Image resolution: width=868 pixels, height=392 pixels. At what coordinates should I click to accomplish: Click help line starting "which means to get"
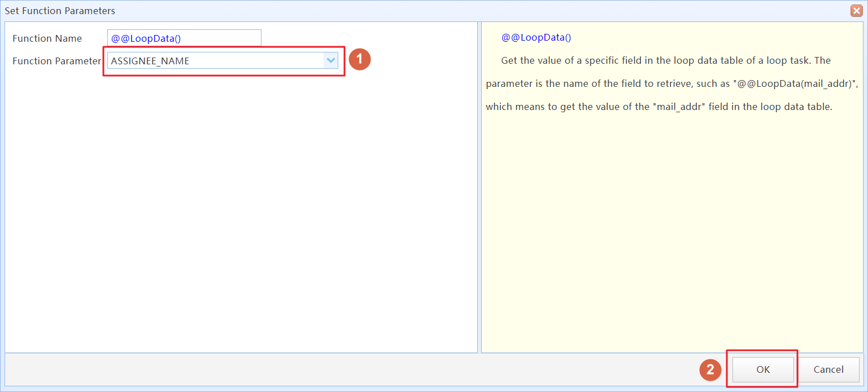pyautogui.click(x=659, y=107)
